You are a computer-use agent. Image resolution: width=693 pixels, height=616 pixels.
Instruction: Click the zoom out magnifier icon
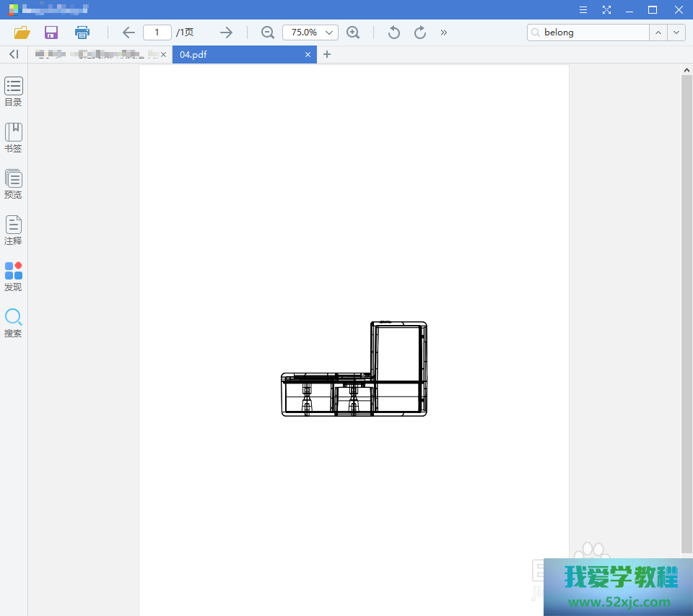pyautogui.click(x=268, y=32)
